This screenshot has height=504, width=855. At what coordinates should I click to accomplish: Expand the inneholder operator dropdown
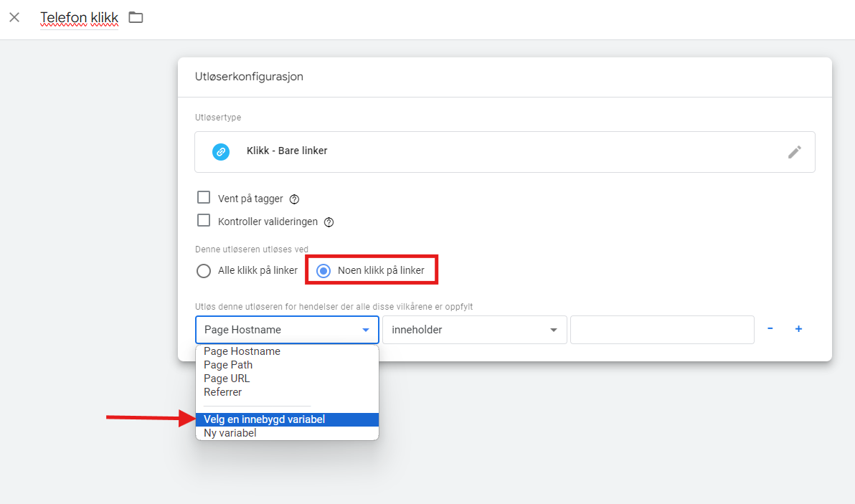tap(474, 330)
